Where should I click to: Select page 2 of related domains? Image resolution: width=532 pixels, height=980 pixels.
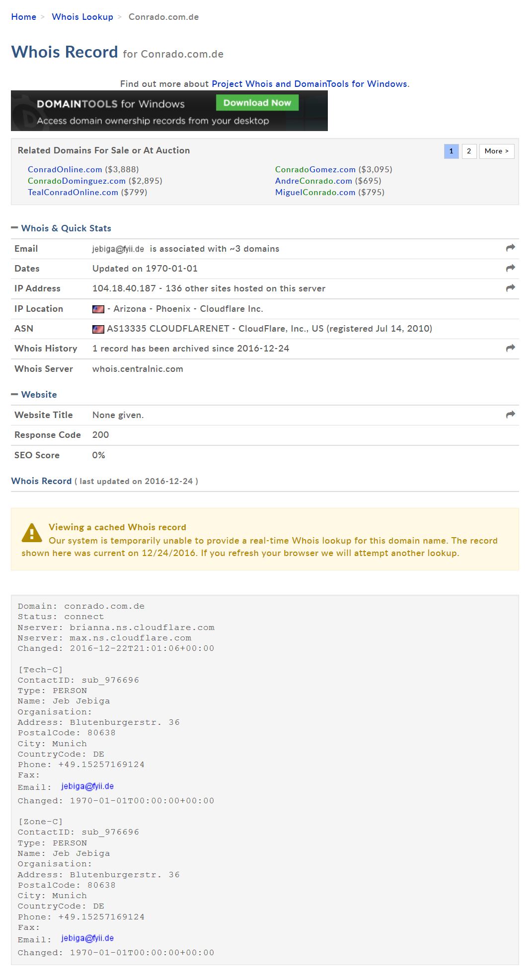[x=469, y=151]
